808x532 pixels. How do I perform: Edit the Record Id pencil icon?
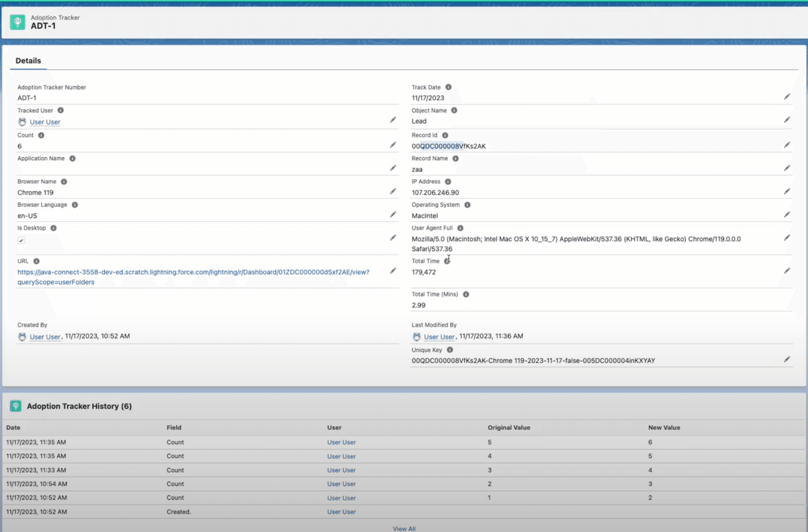(787, 145)
